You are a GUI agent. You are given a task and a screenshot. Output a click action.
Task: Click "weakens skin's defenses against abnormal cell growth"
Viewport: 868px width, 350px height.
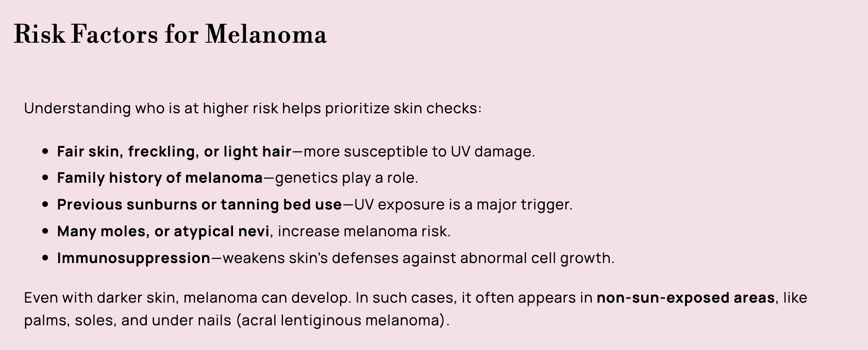click(x=418, y=258)
